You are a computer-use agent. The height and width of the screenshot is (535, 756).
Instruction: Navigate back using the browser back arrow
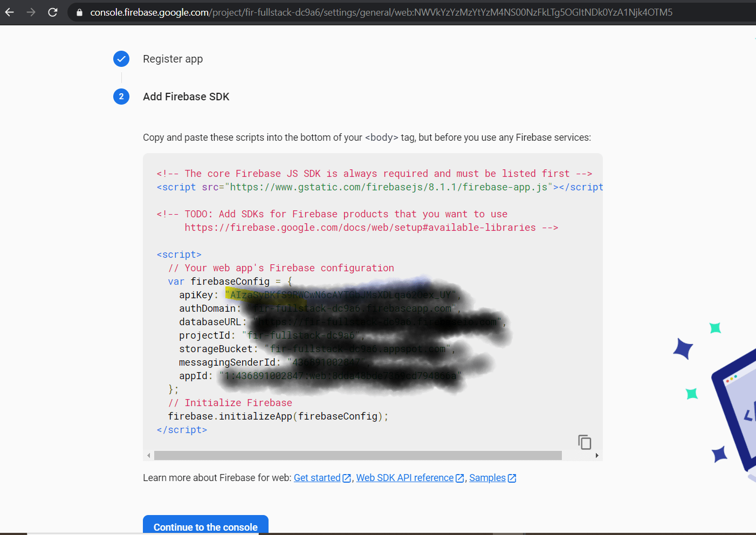pos(10,12)
